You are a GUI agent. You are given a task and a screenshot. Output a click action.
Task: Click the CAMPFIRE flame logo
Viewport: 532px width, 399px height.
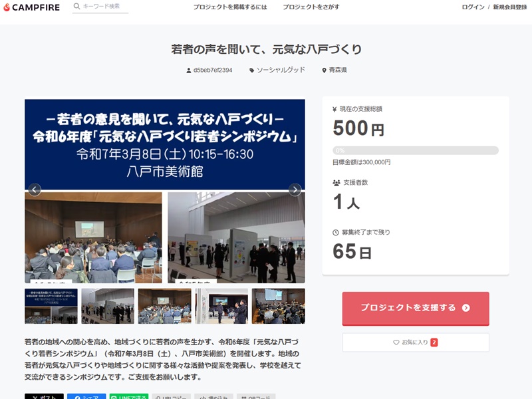(x=31, y=7)
